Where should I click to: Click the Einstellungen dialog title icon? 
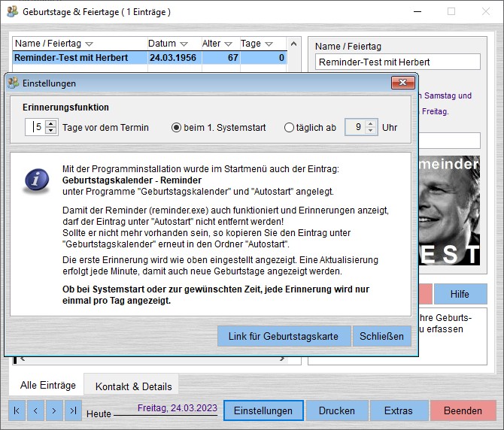pos(14,83)
